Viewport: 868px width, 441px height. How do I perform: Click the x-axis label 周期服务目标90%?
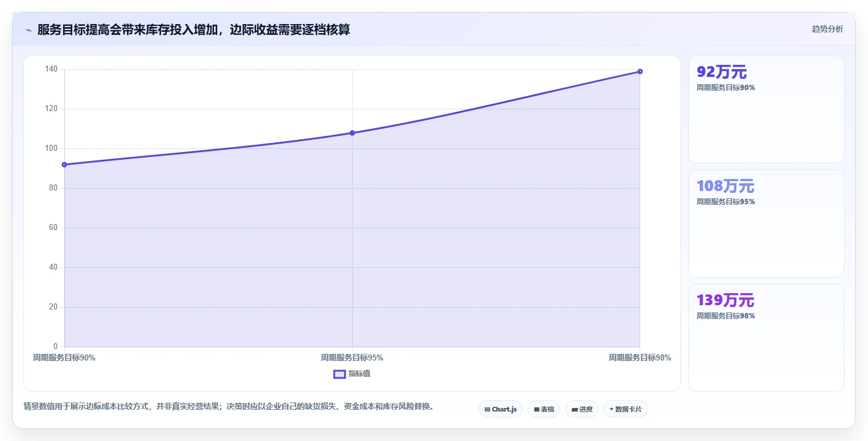pyautogui.click(x=64, y=357)
